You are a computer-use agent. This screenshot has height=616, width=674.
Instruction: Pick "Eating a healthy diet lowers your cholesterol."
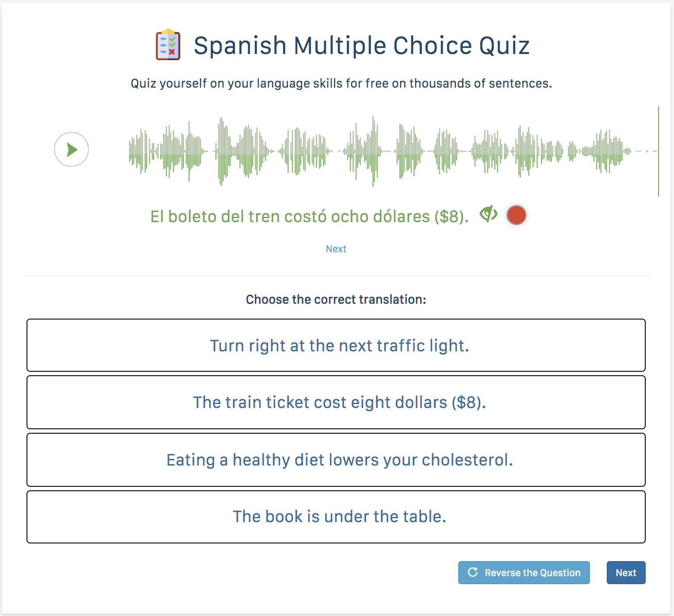click(x=336, y=460)
